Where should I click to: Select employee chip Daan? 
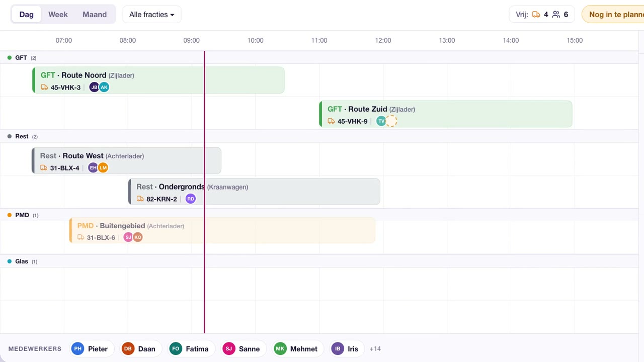[140, 349]
